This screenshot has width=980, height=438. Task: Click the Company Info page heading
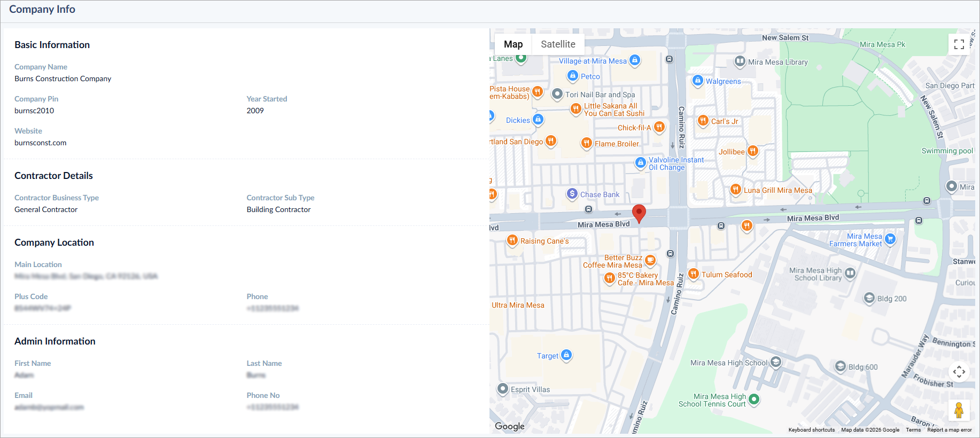point(42,9)
